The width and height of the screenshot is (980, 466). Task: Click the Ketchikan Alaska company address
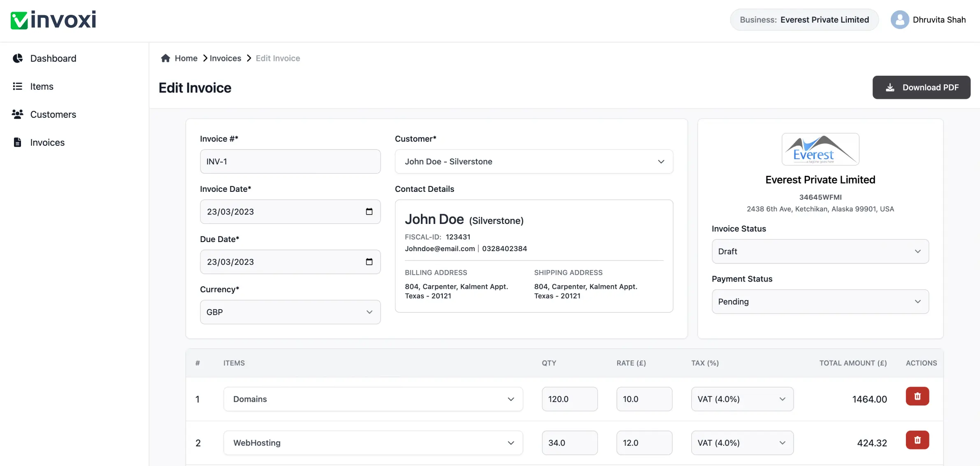coord(820,209)
